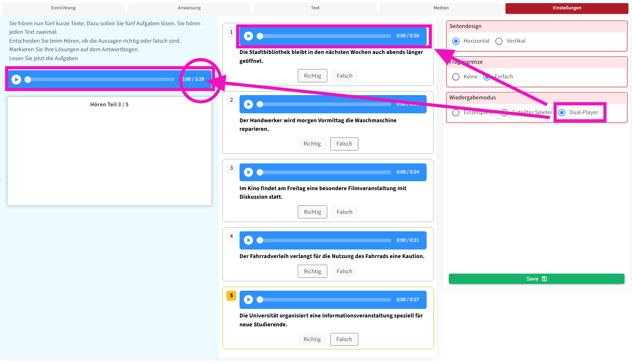The height and width of the screenshot is (364, 632).
Task: Click the yellow question 5 number badge
Action: [x=231, y=296]
